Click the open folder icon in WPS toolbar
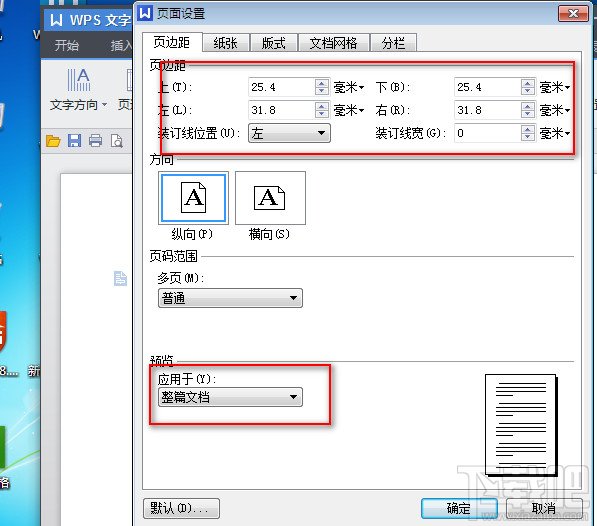The height and width of the screenshot is (526, 597). [53, 141]
